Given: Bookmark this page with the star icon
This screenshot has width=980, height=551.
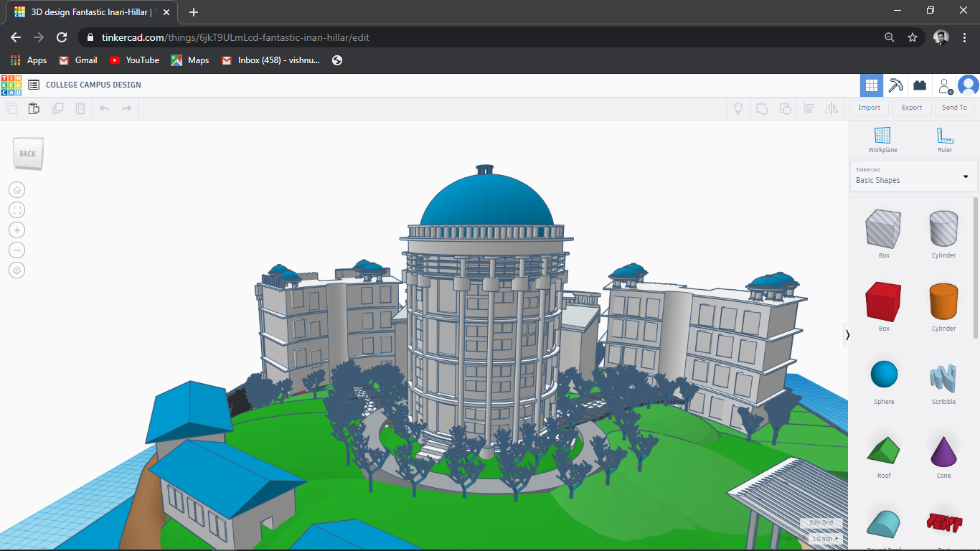Looking at the screenshot, I should pos(913,37).
